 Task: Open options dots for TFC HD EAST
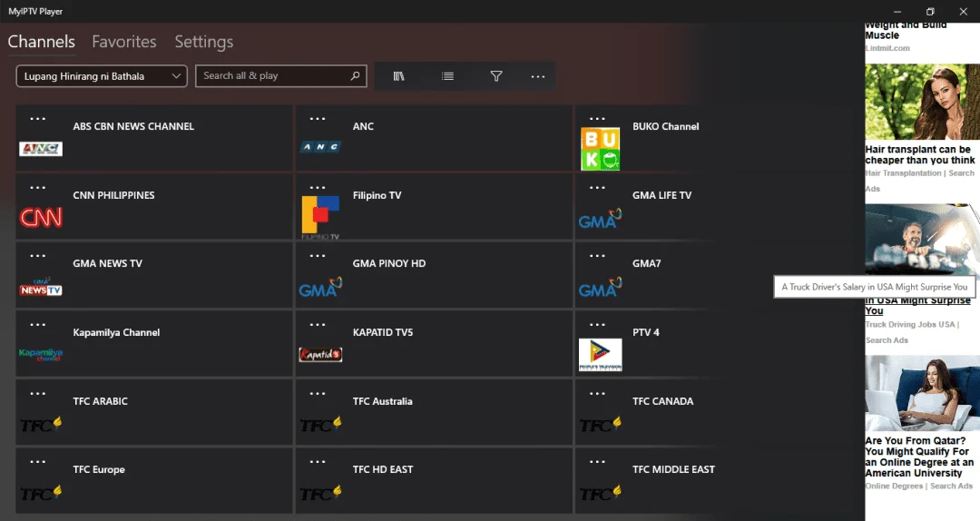[x=318, y=462]
